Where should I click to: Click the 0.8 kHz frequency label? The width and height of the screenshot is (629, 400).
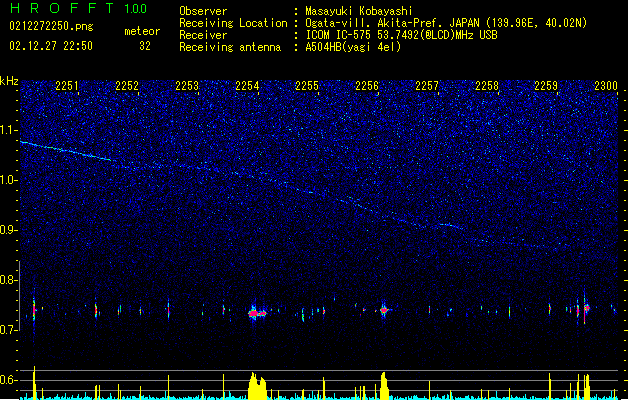point(9,280)
